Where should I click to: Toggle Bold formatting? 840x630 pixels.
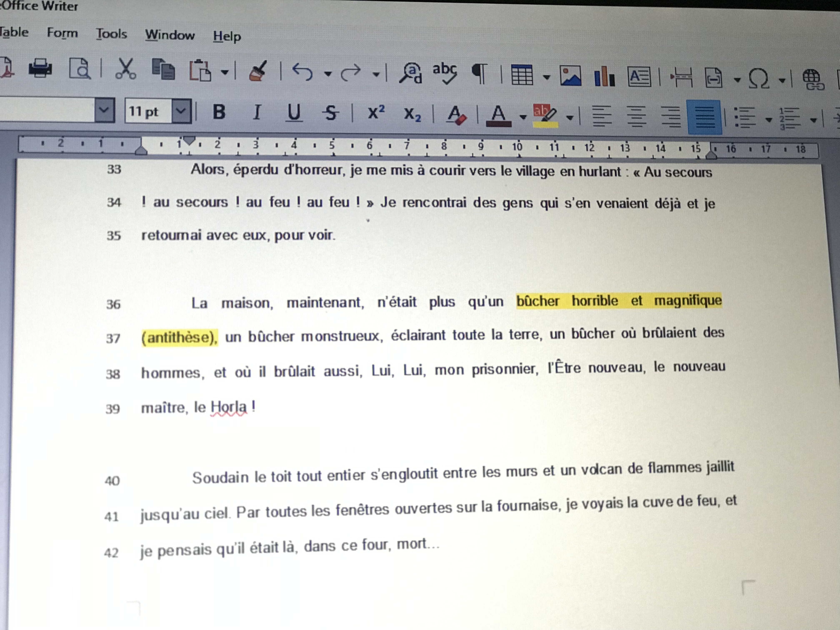[219, 112]
